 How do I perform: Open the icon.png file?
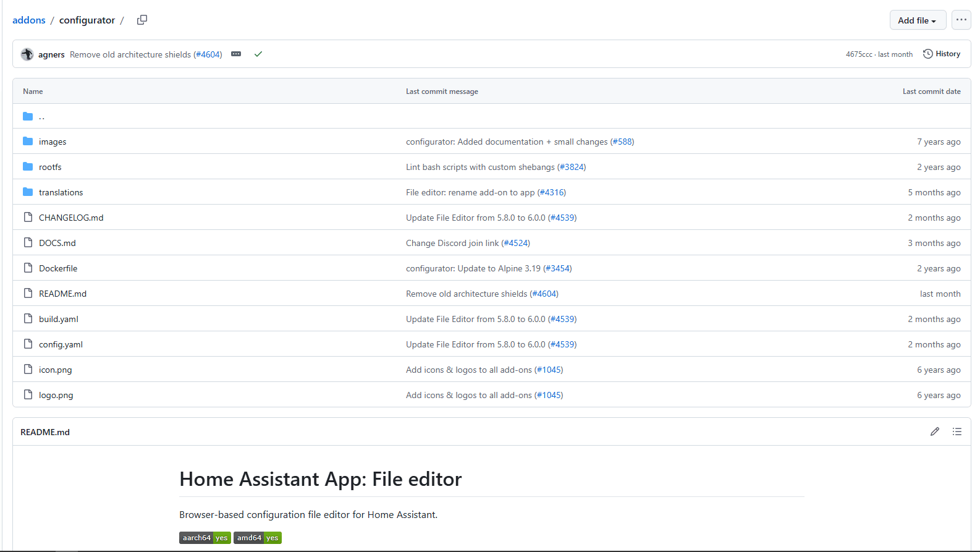(x=55, y=370)
